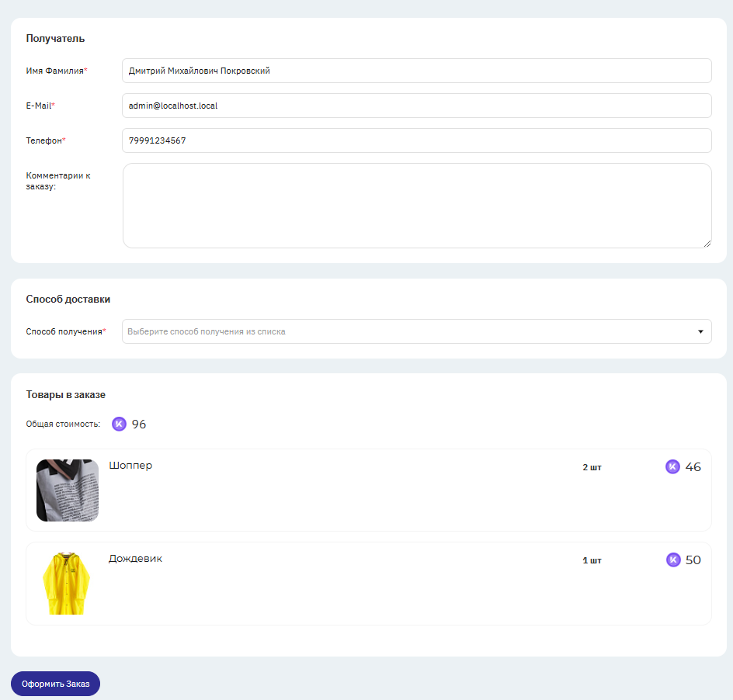Click the 1 шт quantity label
Image resolution: width=733 pixels, height=700 pixels.
(592, 560)
